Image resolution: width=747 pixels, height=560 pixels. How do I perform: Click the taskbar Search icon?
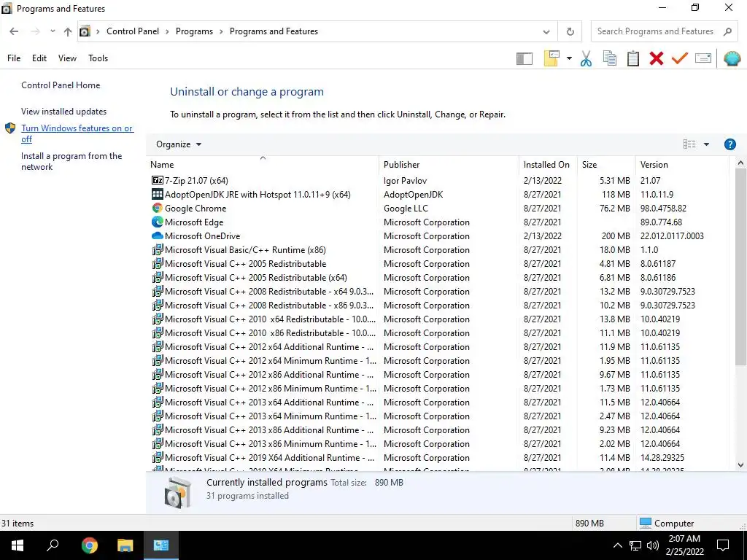point(53,545)
